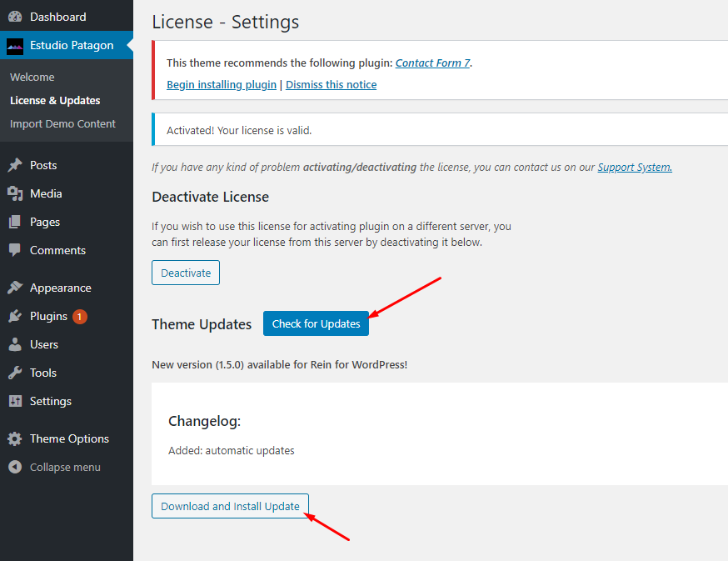This screenshot has height=561, width=728.
Task: Select License & Updates submenu item
Action: click(x=55, y=100)
